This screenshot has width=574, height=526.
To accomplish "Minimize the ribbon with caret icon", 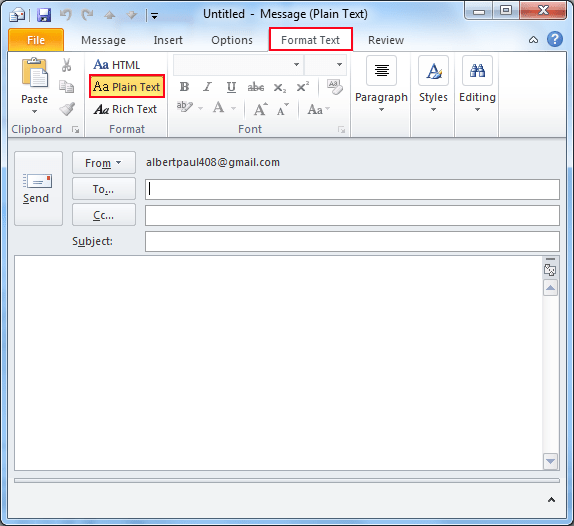I will pyautogui.click(x=533, y=40).
